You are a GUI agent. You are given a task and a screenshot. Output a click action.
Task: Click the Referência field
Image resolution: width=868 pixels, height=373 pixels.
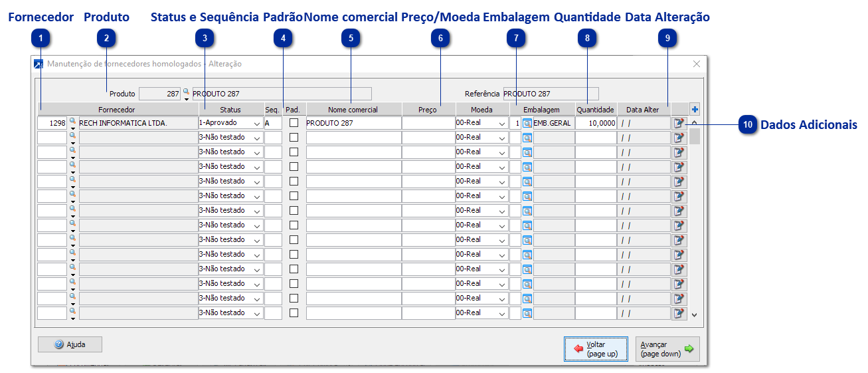pos(551,94)
